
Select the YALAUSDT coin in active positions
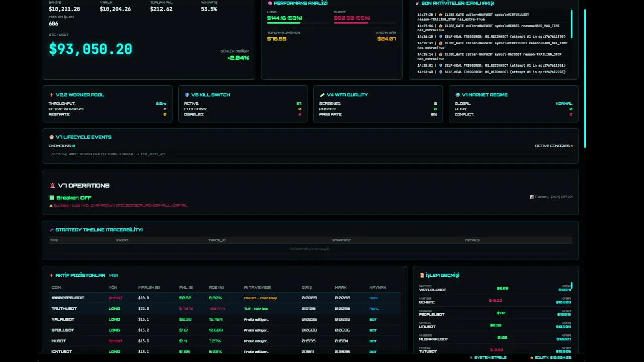click(62, 319)
